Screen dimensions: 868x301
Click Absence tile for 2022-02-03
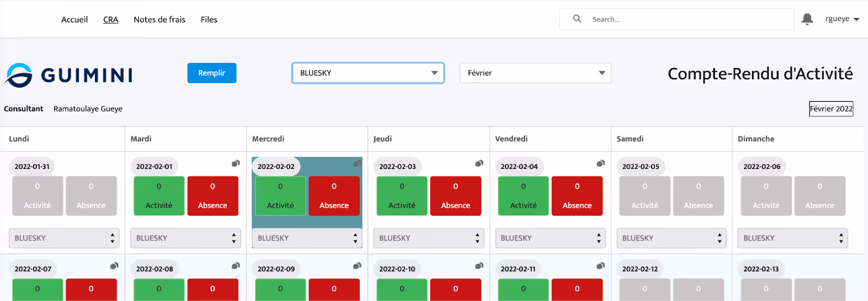click(456, 196)
